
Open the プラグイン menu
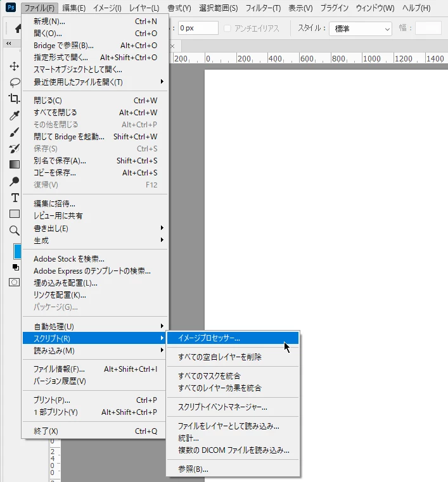(x=334, y=8)
